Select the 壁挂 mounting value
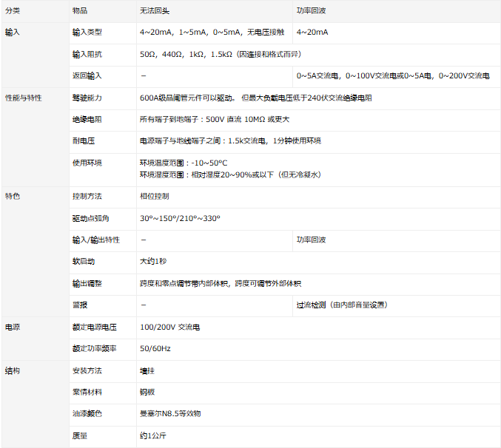Image resolution: width=501 pixels, height=448 pixels. coord(147,371)
